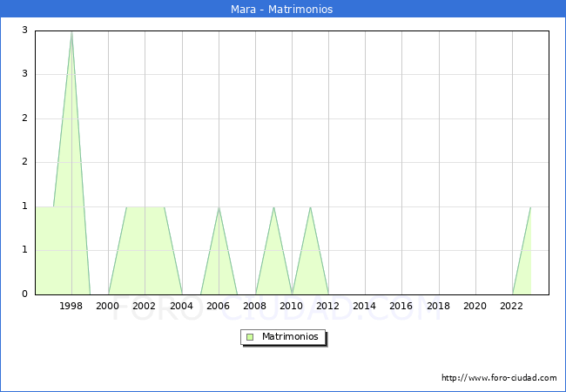The width and height of the screenshot is (566, 392).
Task: Click the green Matrimonios legend swatch
Action: (250, 336)
